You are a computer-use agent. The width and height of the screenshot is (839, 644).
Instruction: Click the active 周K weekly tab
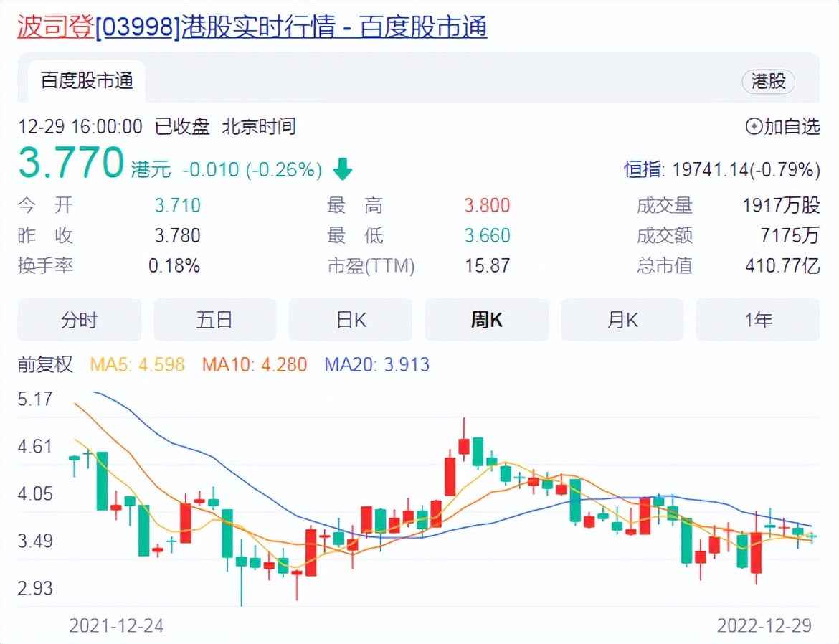click(x=486, y=320)
